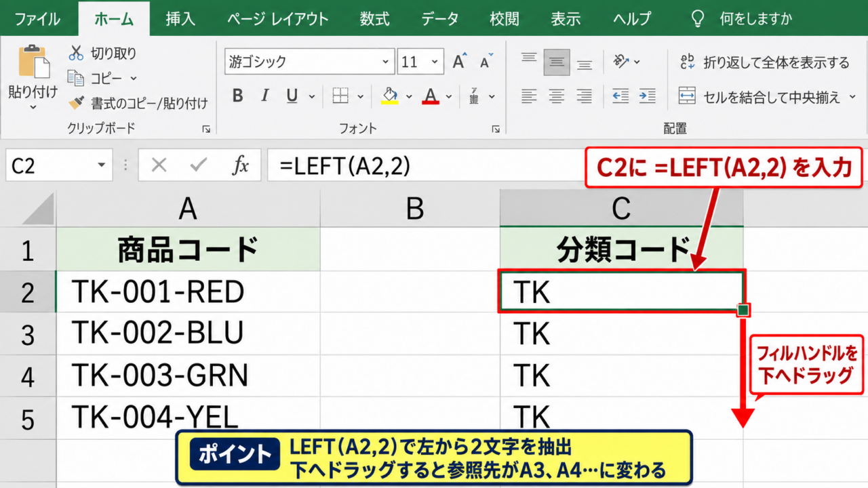The width and height of the screenshot is (868, 488).
Task: Increase the cell indent
Action: point(647,96)
